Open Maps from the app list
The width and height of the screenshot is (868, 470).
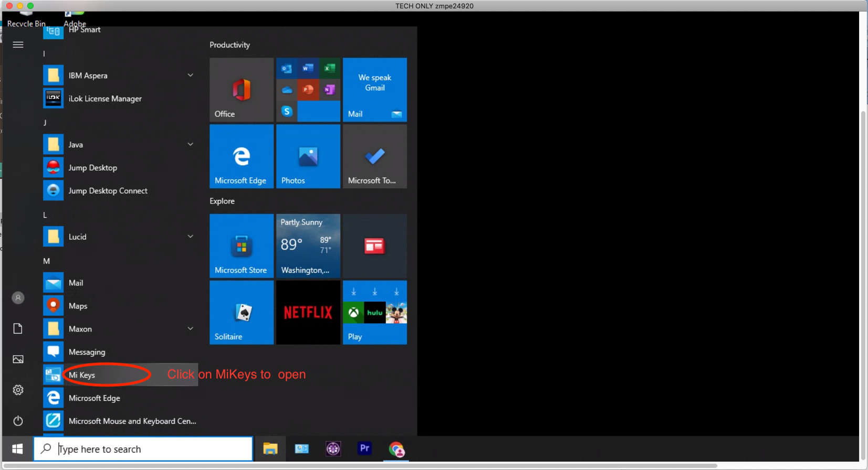[x=120, y=306]
